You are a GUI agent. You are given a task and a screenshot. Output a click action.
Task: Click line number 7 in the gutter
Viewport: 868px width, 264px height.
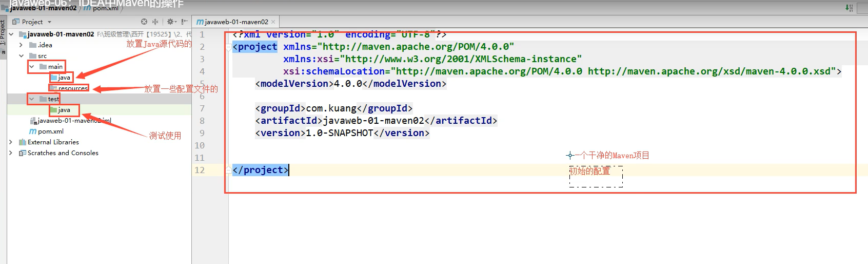pos(202,108)
